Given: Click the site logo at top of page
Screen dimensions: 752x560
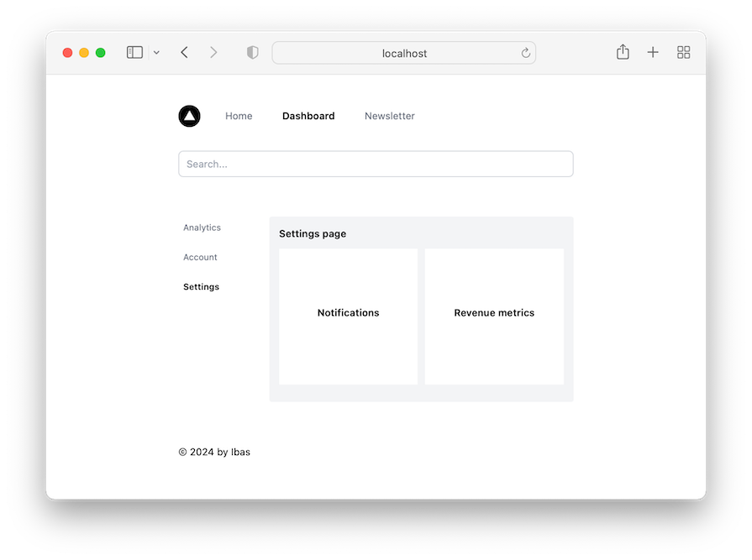Looking at the screenshot, I should click(189, 116).
